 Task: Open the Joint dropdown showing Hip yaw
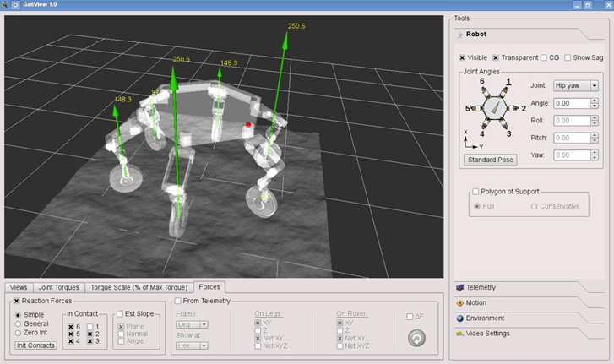tap(576, 85)
